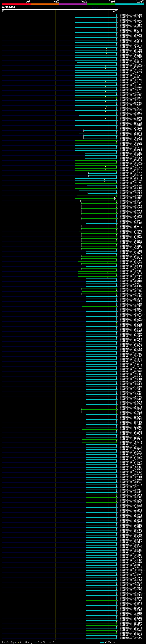Open hit UniRef100_A7PBB7
The width and height of the screenshot is (146, 644).
click(x=131, y=25)
